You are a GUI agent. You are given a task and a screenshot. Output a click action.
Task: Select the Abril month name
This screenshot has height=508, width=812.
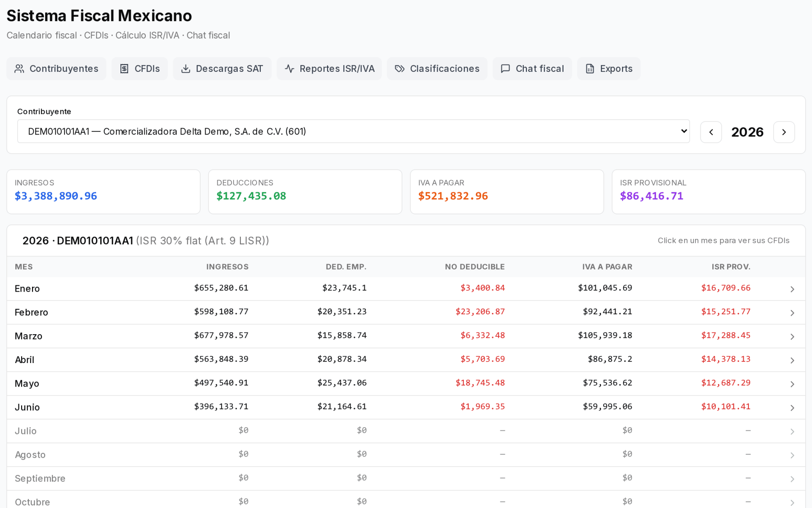pos(24,360)
